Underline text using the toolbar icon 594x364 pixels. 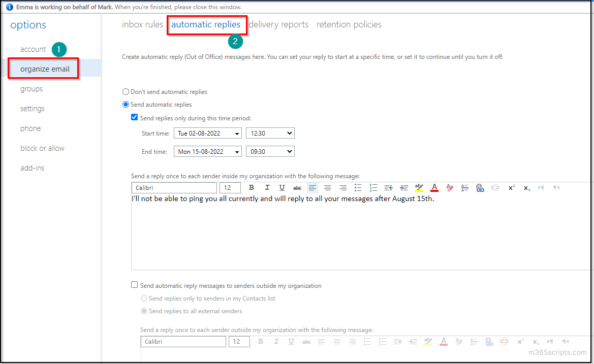pos(282,187)
